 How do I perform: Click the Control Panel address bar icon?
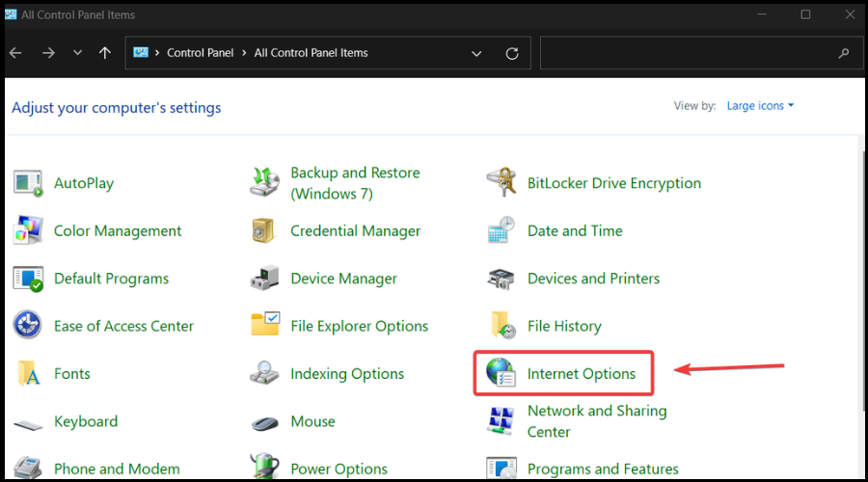click(141, 53)
